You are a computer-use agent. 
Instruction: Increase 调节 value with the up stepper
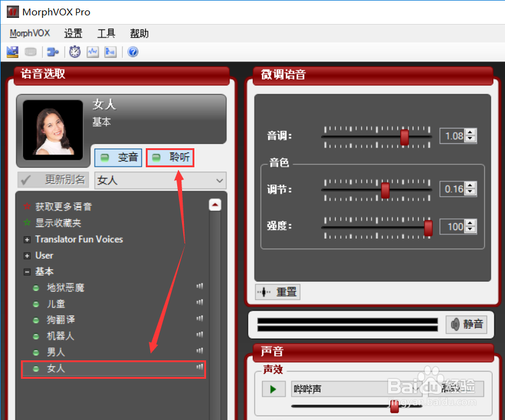pos(470,186)
